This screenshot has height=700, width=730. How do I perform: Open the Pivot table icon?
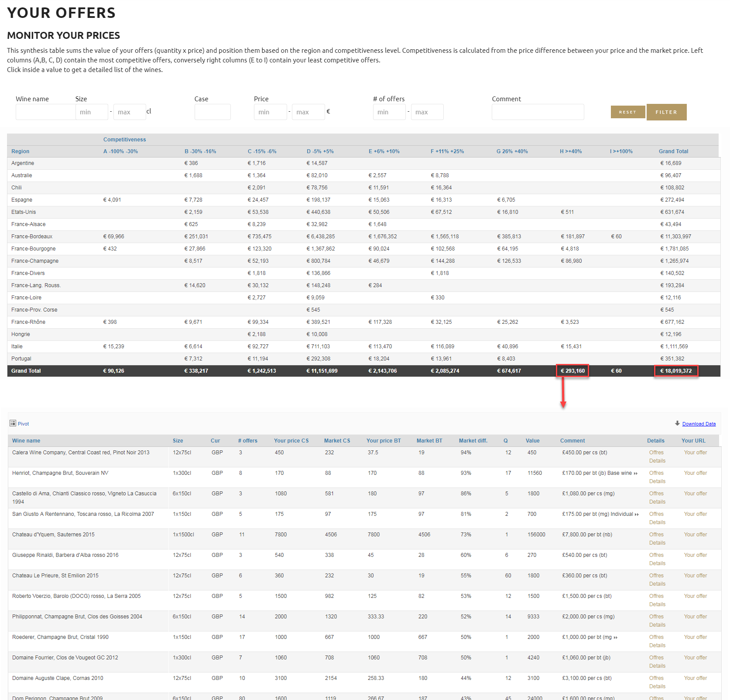(13, 423)
